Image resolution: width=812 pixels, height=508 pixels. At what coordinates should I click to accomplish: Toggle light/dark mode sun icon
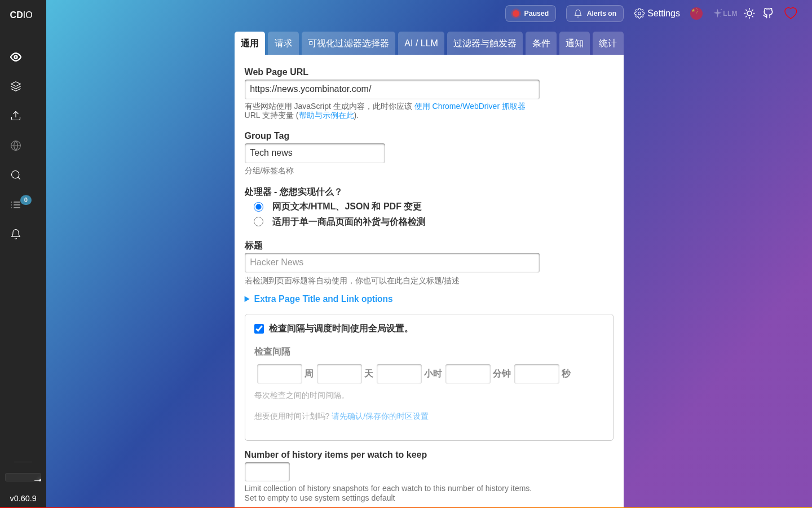click(x=749, y=14)
